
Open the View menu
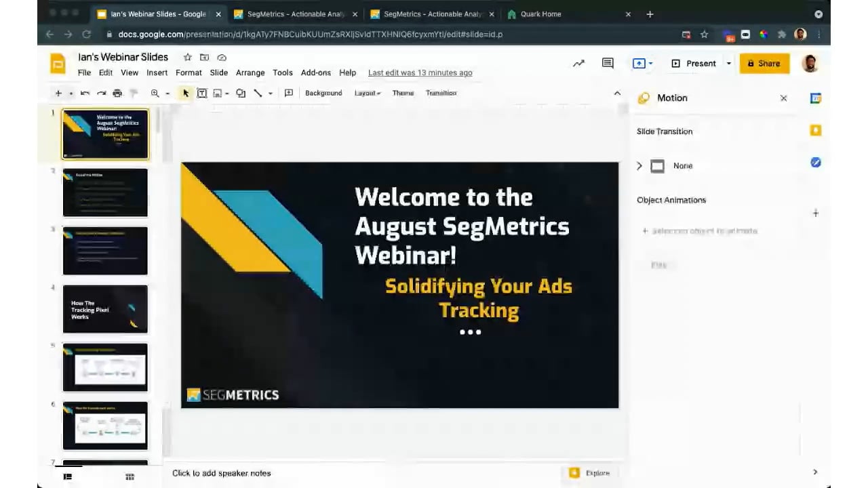[x=130, y=73]
